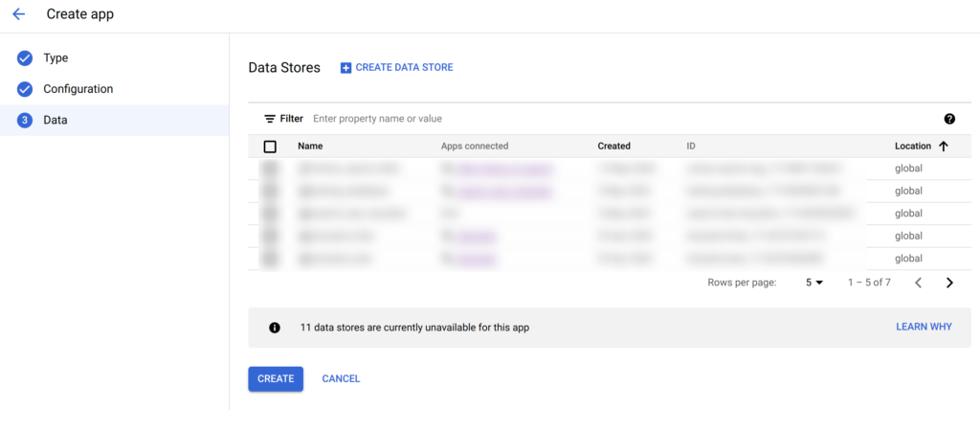Click the '11 data stores are currently unavailable' message

tap(415, 328)
